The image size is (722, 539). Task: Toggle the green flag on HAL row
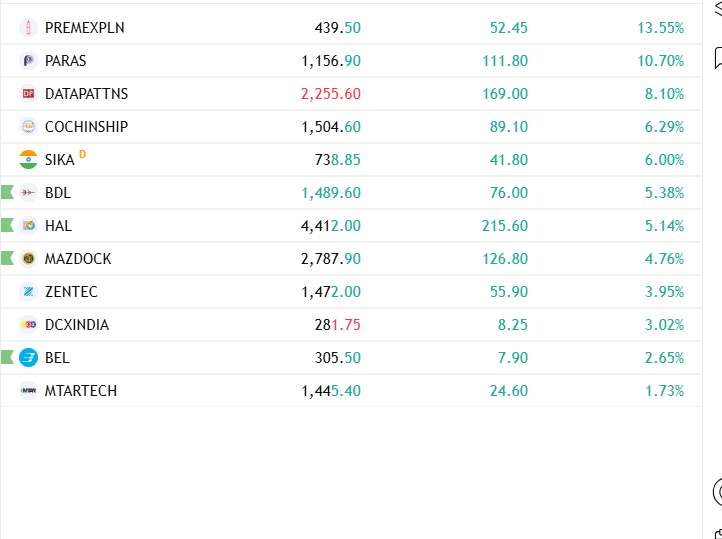point(7,225)
